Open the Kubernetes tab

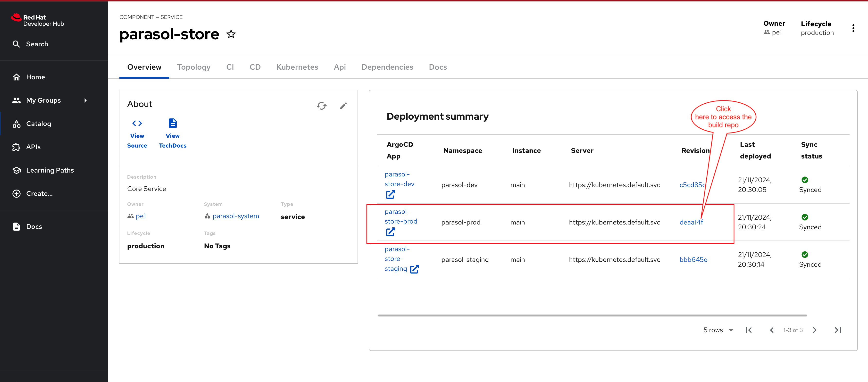pyautogui.click(x=297, y=67)
